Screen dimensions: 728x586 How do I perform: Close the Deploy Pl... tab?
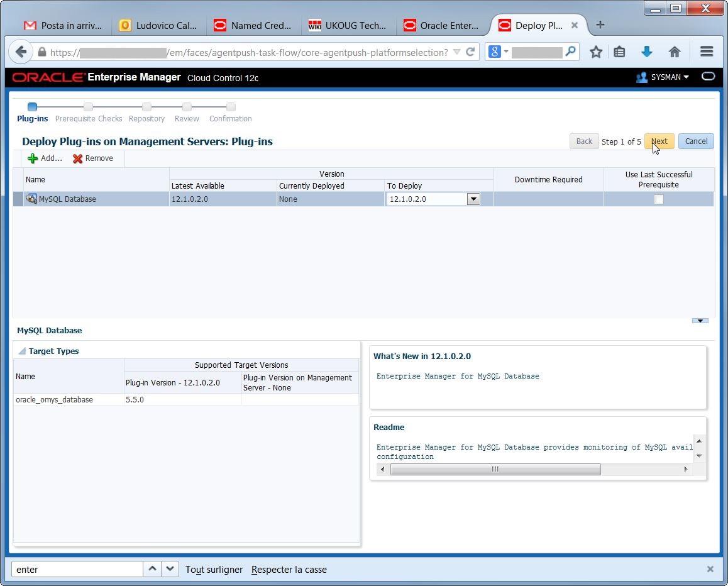575,25
